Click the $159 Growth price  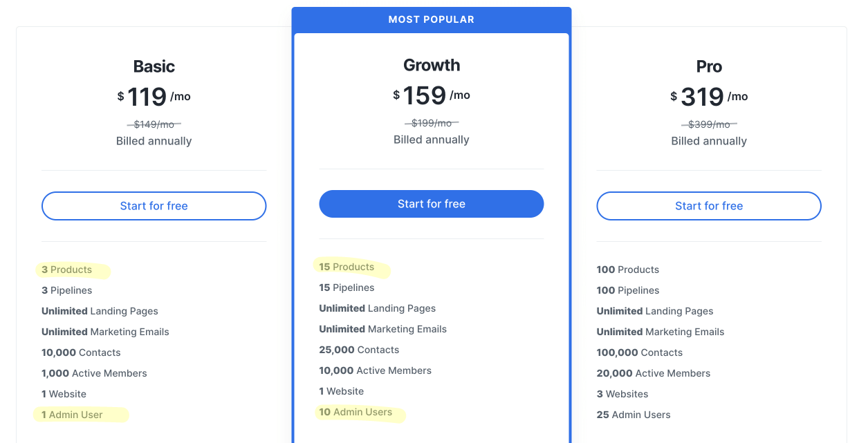(425, 95)
